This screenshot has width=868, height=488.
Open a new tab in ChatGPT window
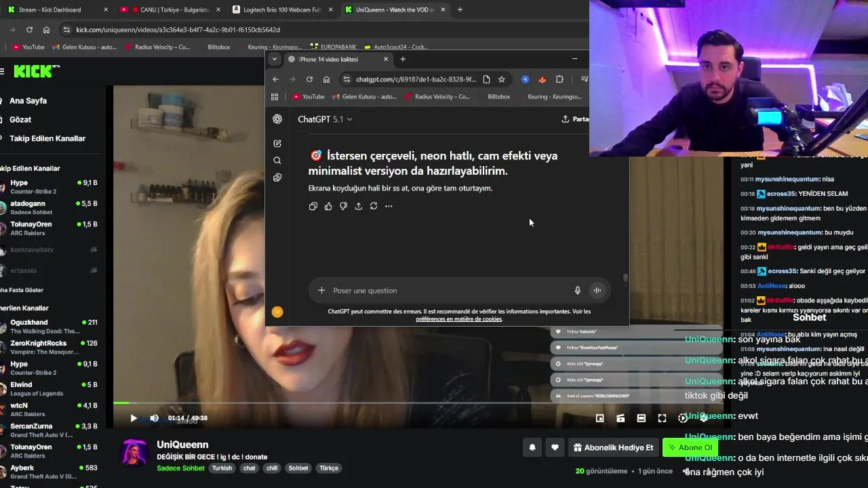pos(403,59)
